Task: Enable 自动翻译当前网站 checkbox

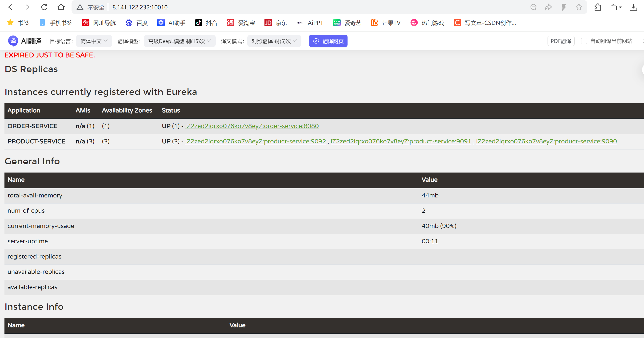Action: tap(584, 41)
